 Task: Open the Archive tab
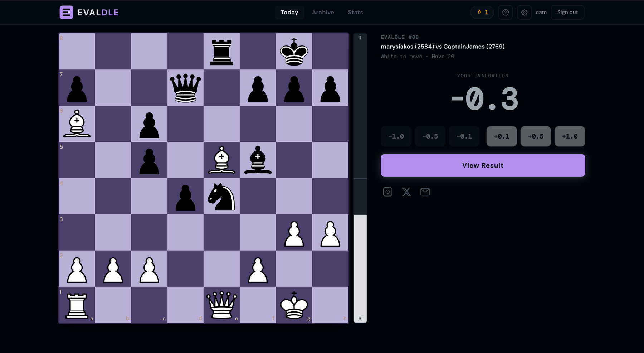323,13
